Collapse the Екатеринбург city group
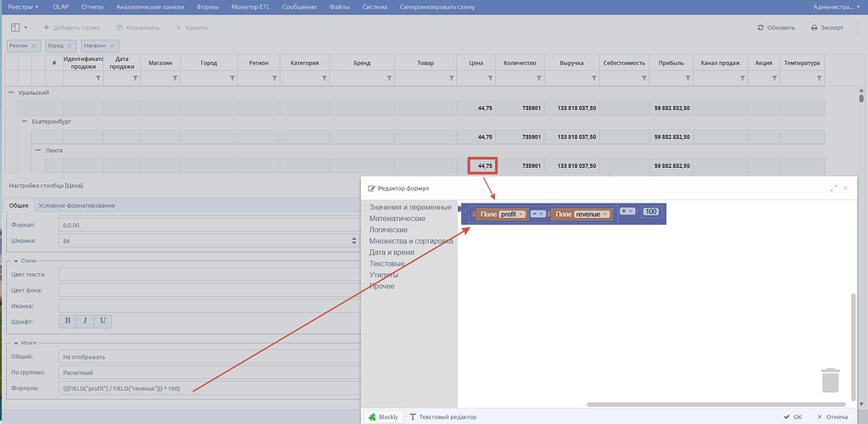868x424 pixels. 25,121
